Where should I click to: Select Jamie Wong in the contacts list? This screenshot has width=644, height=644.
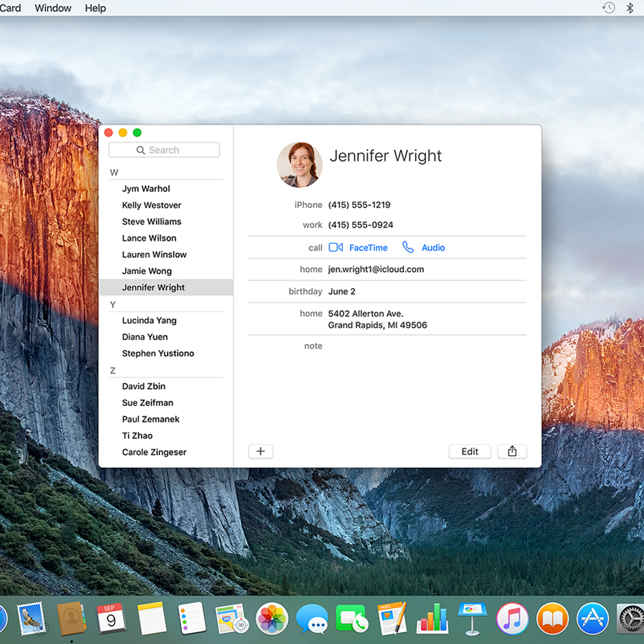(x=147, y=271)
